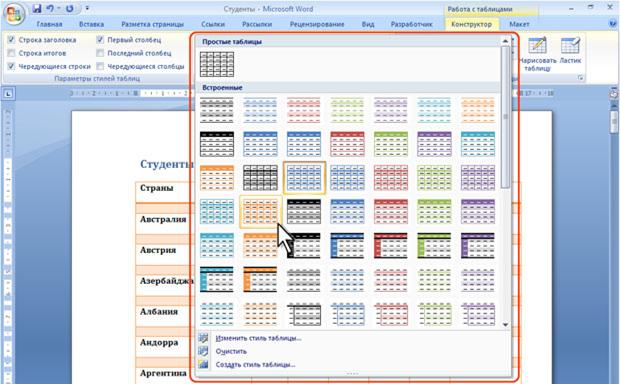Click the Албания table cell
620x384 pixels.
pyautogui.click(x=159, y=312)
